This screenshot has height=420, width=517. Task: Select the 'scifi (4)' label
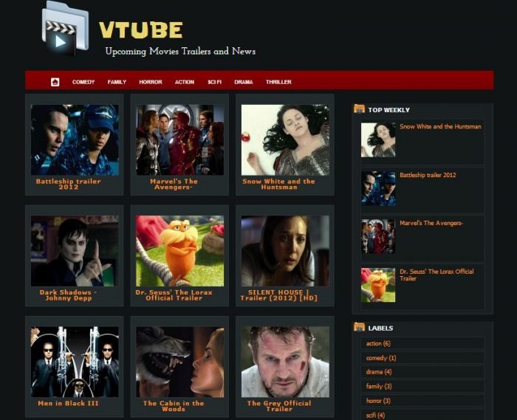(x=375, y=415)
